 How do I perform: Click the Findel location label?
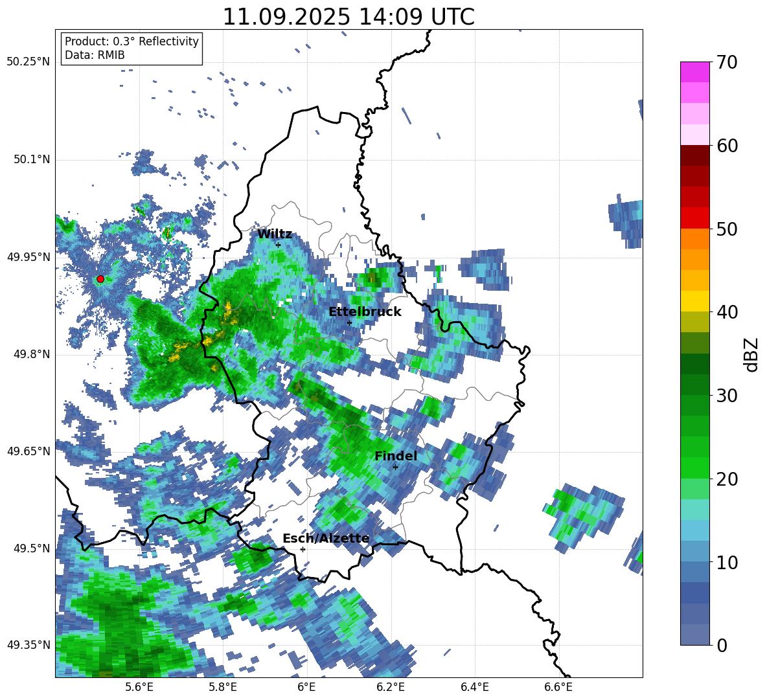pyautogui.click(x=396, y=456)
